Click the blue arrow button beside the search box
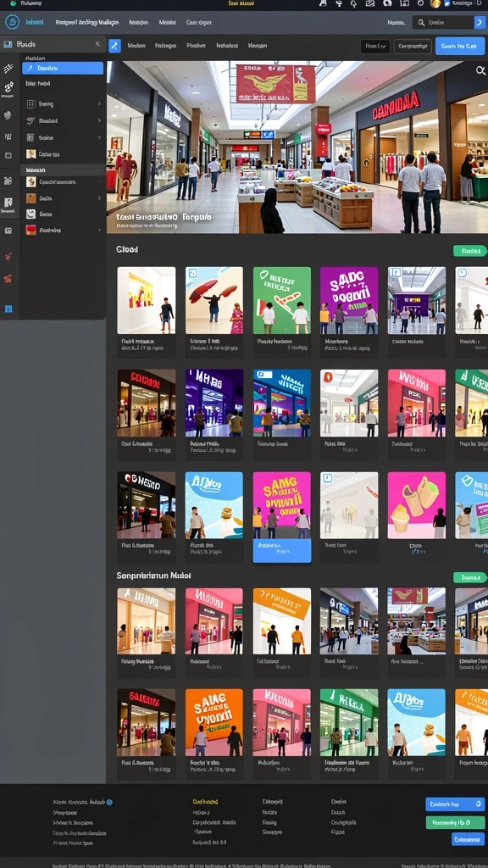The width and height of the screenshot is (488, 868). click(x=480, y=22)
